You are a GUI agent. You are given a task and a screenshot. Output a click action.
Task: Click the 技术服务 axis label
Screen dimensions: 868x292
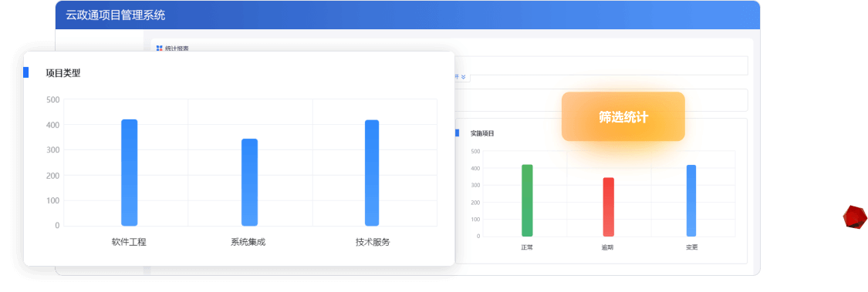tap(373, 242)
